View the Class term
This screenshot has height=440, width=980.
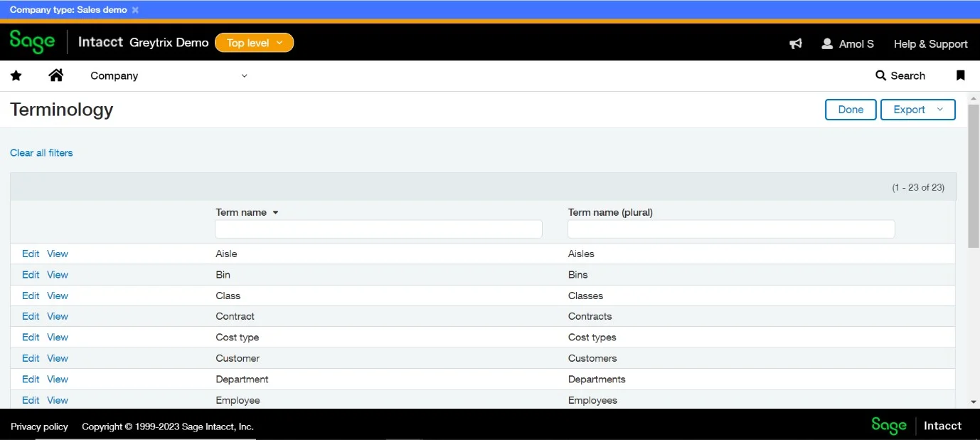coord(58,295)
